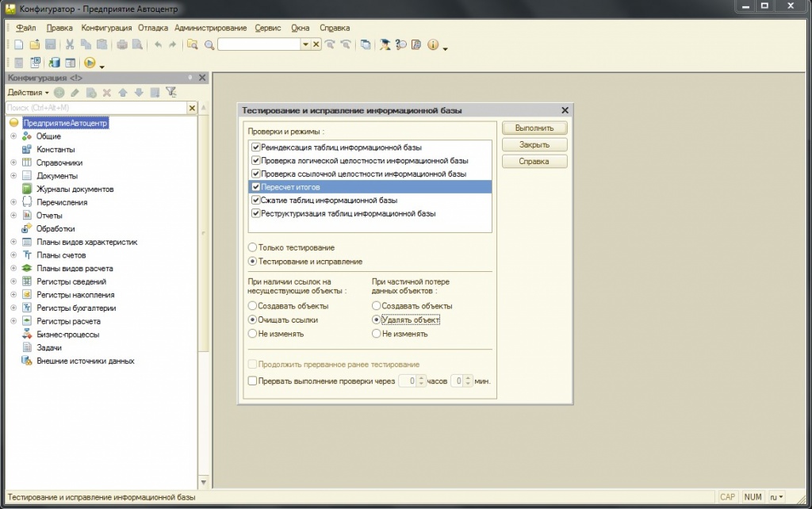Click the Update database configuration icon
Image resolution: width=812 pixels, height=509 pixels.
55,63
